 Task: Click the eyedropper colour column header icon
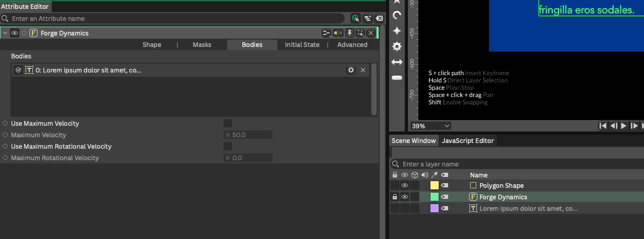[435, 175]
